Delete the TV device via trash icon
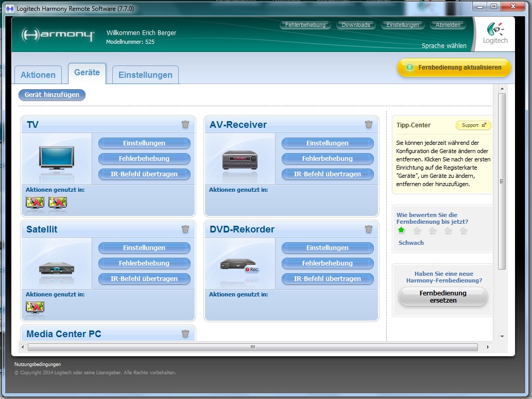 click(x=185, y=124)
